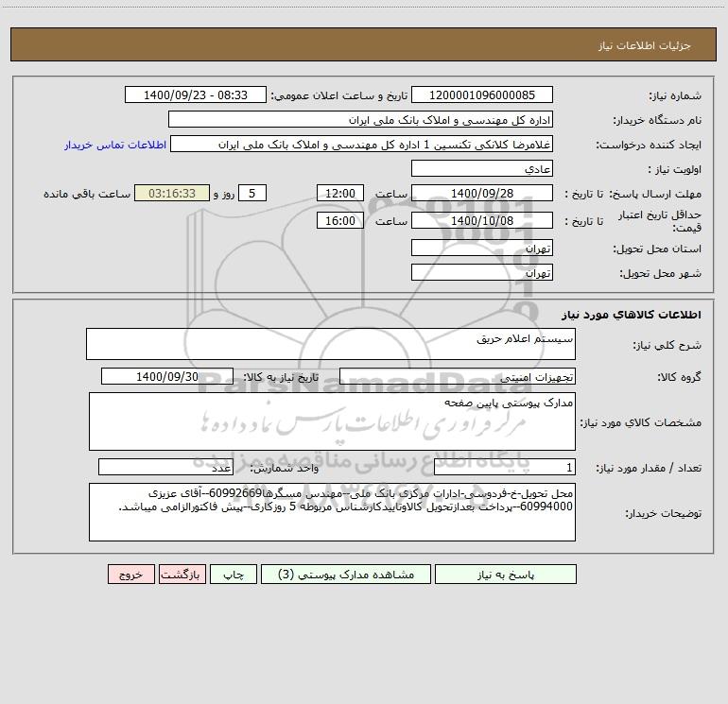Click the deadline time field 12:00

(x=339, y=193)
